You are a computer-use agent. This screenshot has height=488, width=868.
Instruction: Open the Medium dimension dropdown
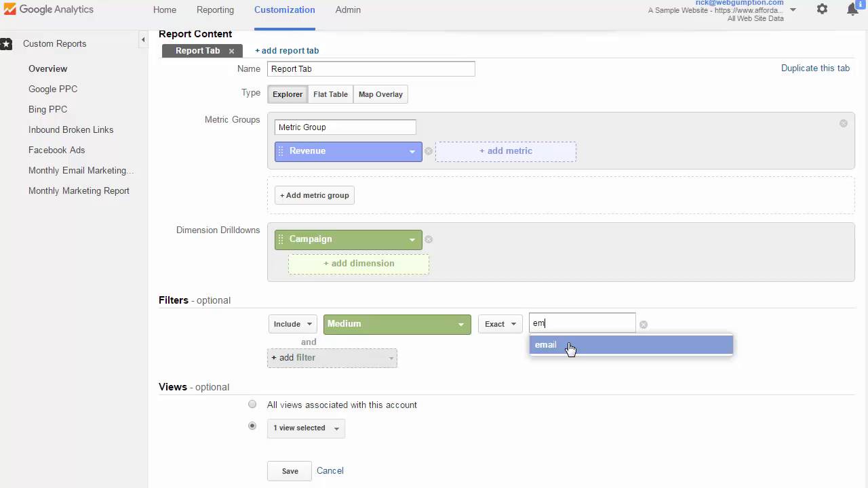coord(397,324)
